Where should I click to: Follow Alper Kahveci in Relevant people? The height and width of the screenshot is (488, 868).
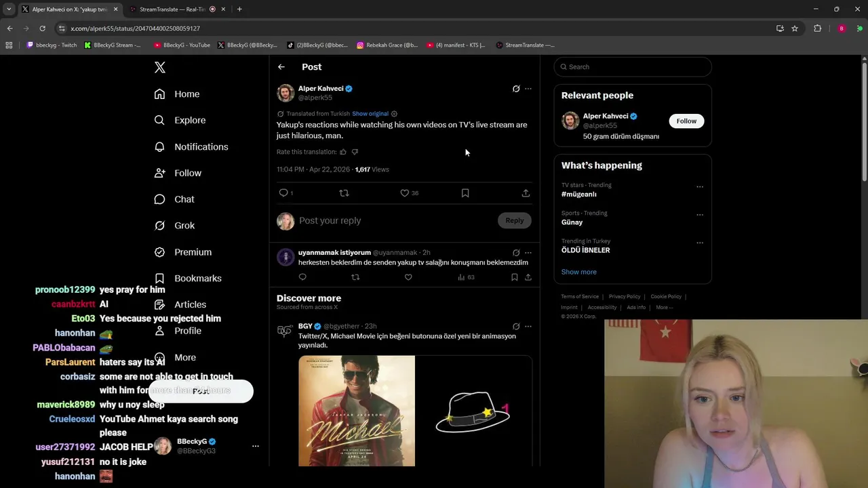click(x=686, y=121)
